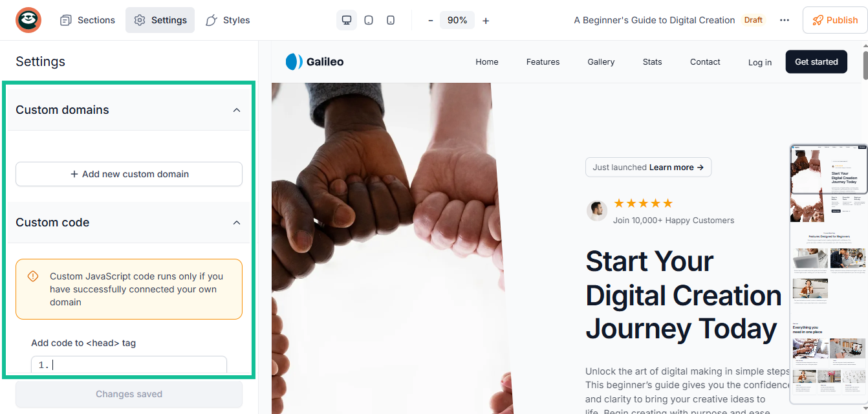Collapse the Custom code section
This screenshot has width=868, height=414.
tap(237, 223)
